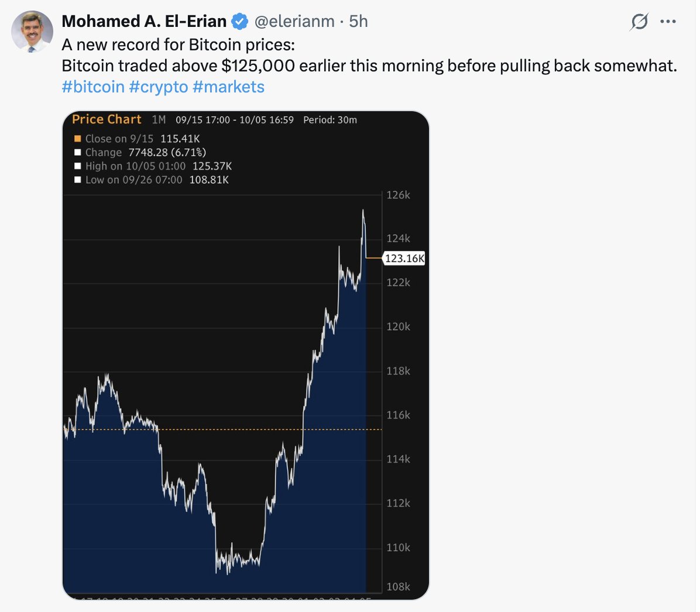Click the @elerianm handle
Viewport: 700px width, 612px height.
coord(294,22)
